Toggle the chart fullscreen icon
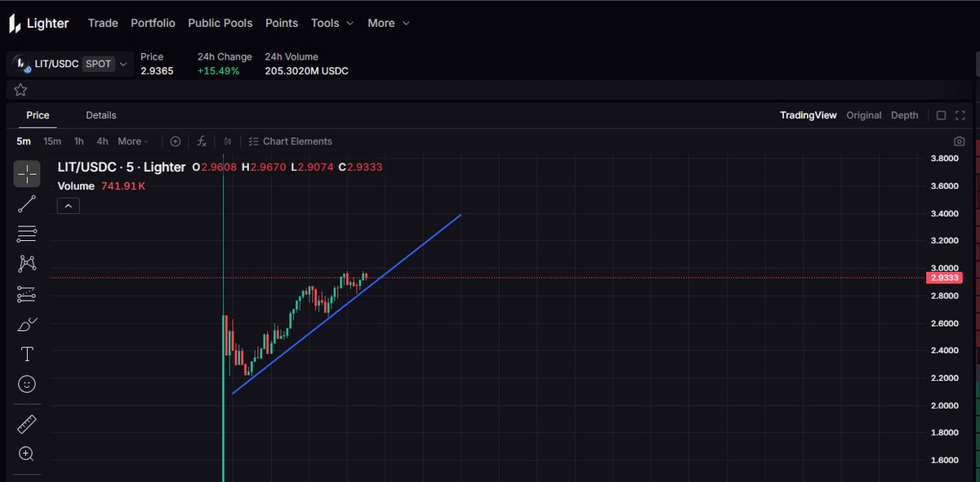The width and height of the screenshot is (980, 482). pos(961,115)
